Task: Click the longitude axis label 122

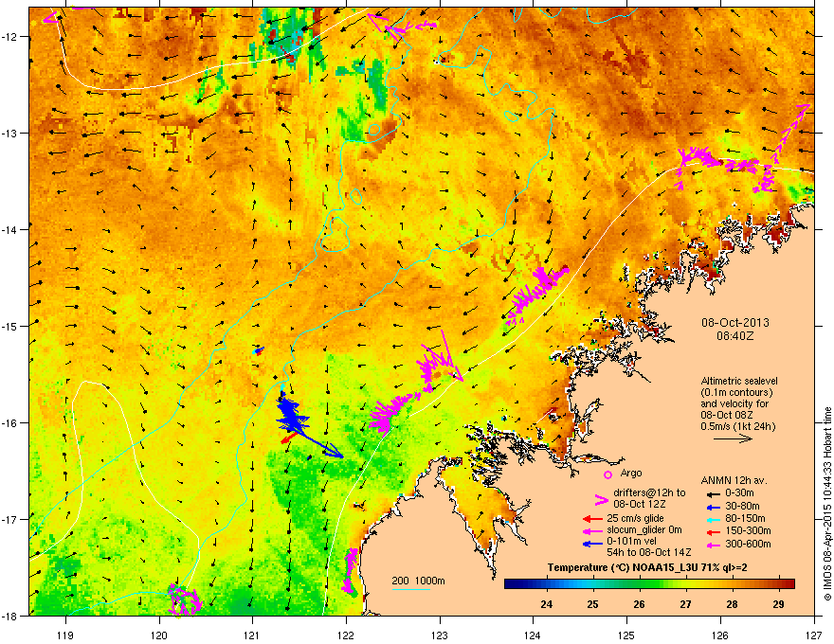Action: (x=346, y=635)
